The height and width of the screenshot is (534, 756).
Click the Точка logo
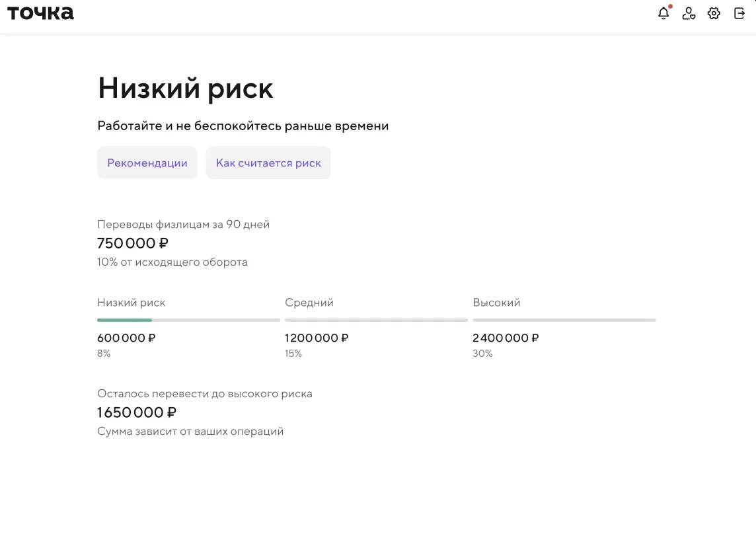tap(40, 13)
